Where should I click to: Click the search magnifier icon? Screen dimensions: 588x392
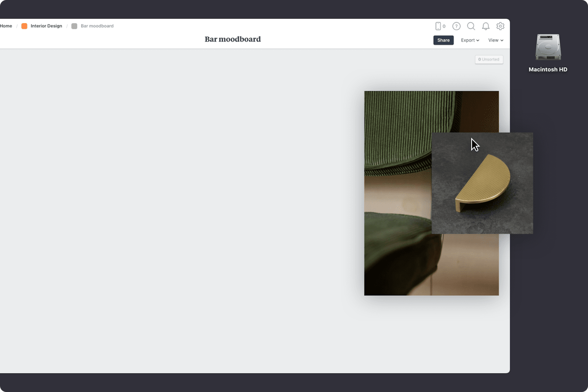click(x=471, y=26)
